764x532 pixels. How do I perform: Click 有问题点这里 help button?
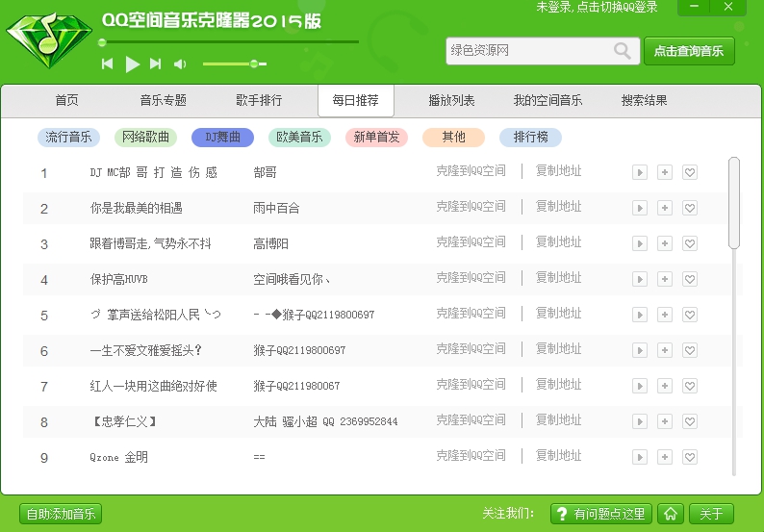[x=601, y=514]
